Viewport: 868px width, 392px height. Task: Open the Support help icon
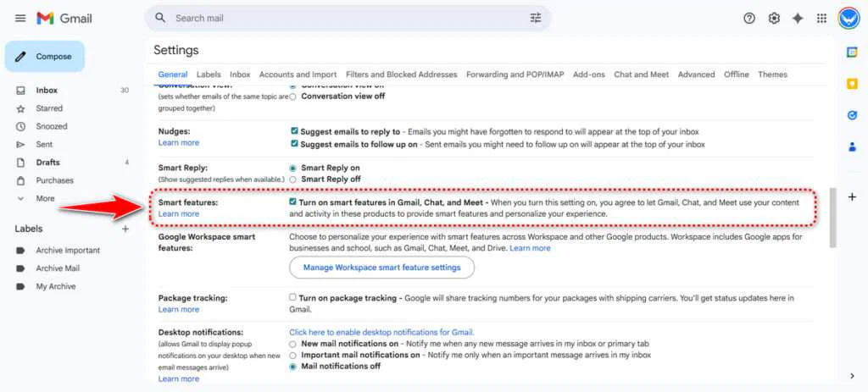click(749, 19)
